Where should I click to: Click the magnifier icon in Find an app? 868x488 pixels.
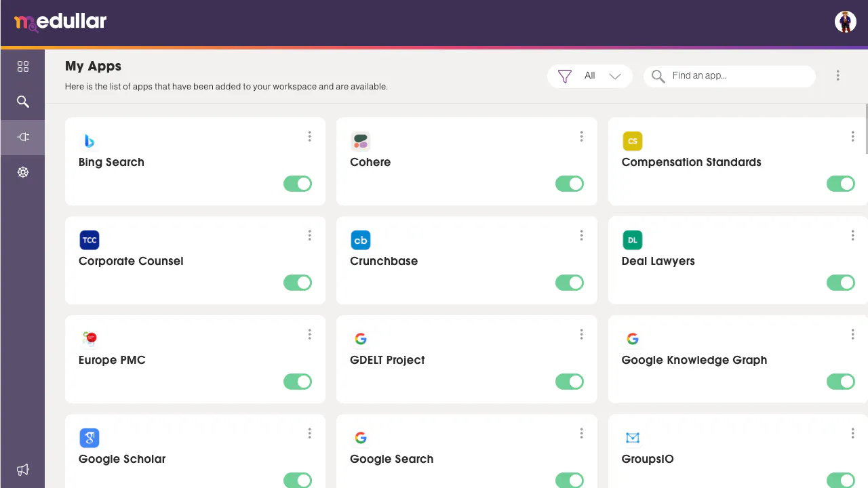(x=658, y=77)
